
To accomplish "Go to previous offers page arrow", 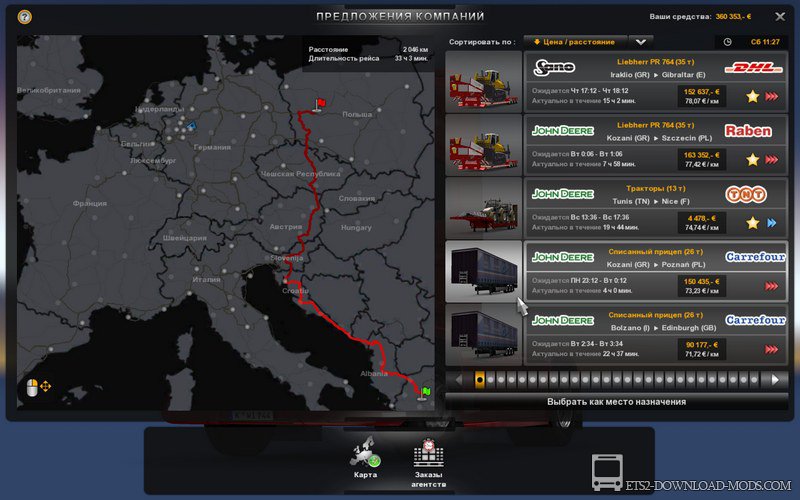I will pyautogui.click(x=459, y=380).
